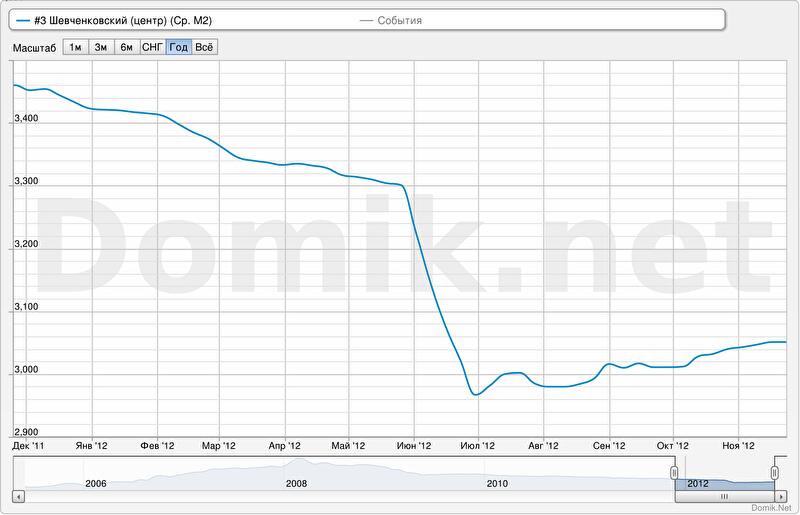Image resolution: width=800 pixels, height=515 pixels.
Task: Toggle the События legend item
Action: 399,20
